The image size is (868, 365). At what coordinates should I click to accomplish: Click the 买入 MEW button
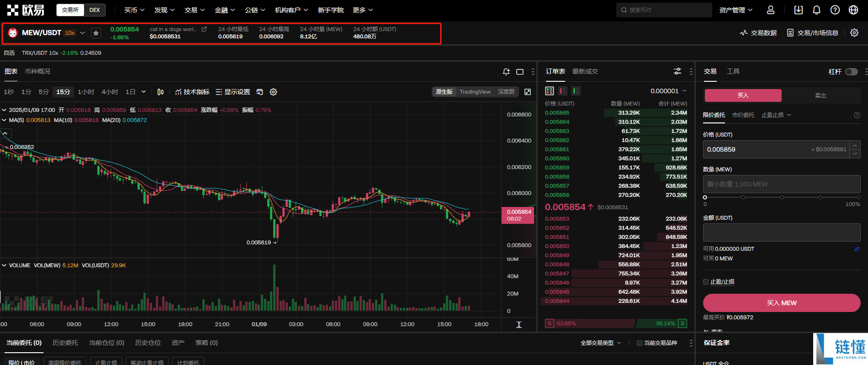tap(782, 303)
